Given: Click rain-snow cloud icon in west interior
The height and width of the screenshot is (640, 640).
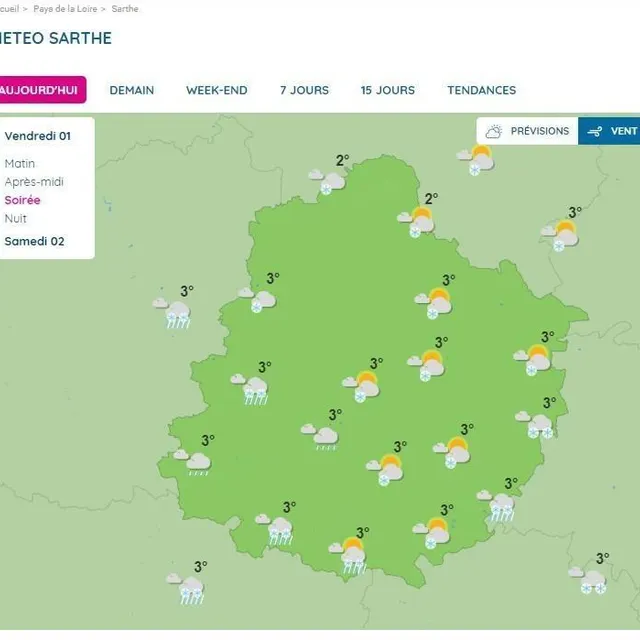Looking at the screenshot, I should pyautogui.click(x=249, y=389).
